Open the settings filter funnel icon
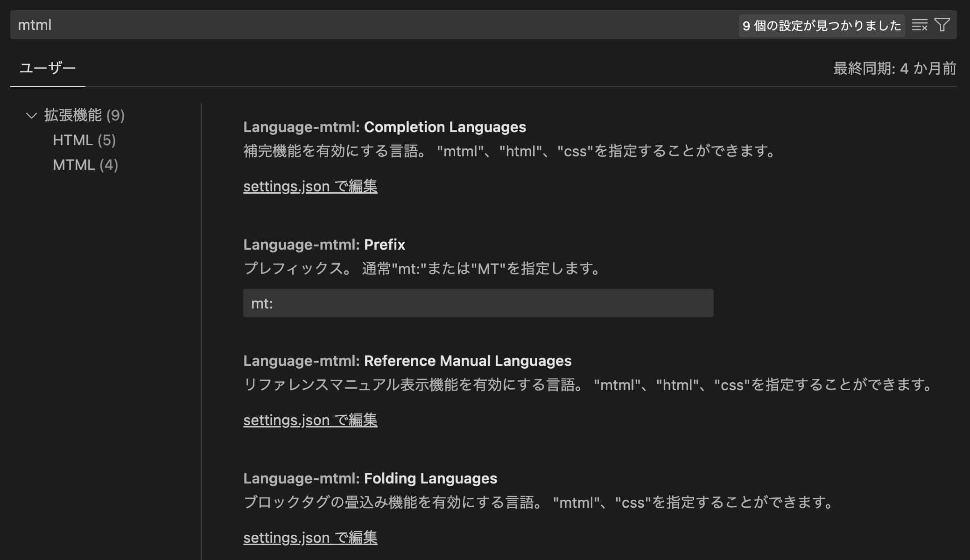The width and height of the screenshot is (970, 560). coord(942,25)
